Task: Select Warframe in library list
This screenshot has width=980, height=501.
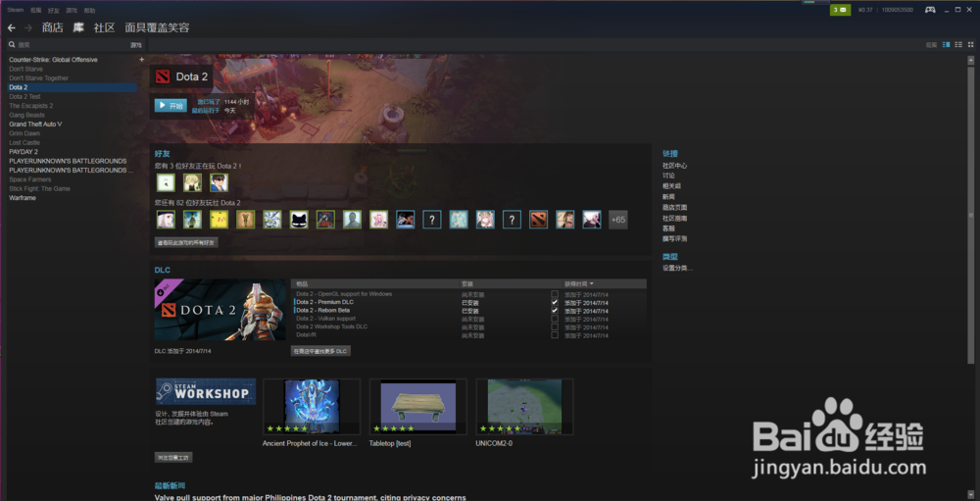Action: tap(23, 198)
